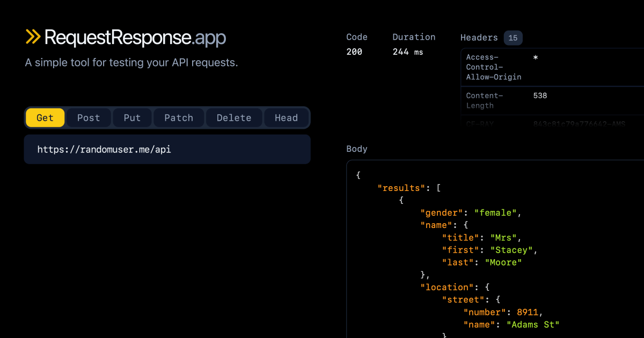Image resolution: width=644 pixels, height=338 pixels.
Task: Click the tagline about testing API requests
Action: 131,63
